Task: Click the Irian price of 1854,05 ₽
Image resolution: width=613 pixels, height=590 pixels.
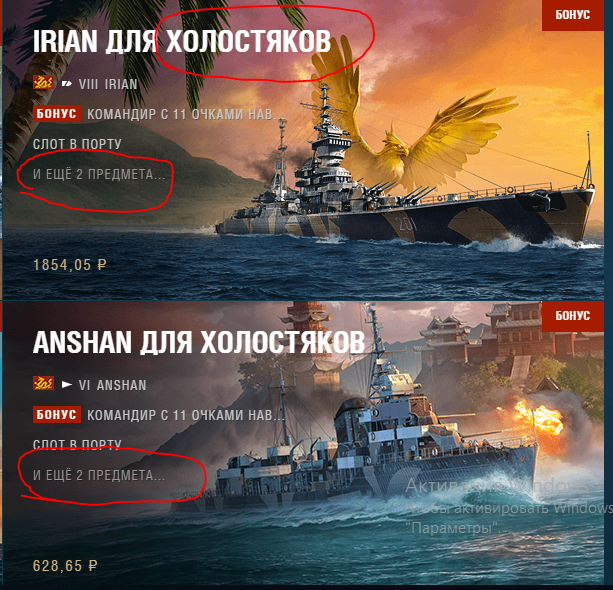Action: (x=70, y=265)
